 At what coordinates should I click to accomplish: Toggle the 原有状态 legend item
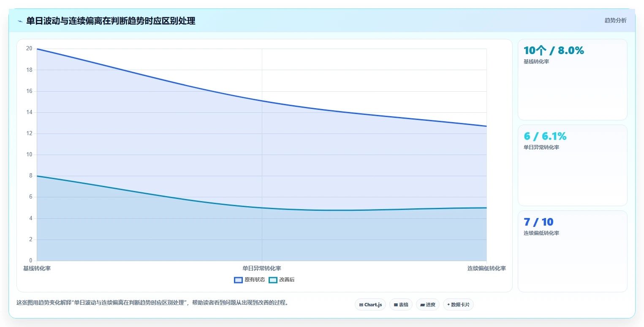click(250, 280)
